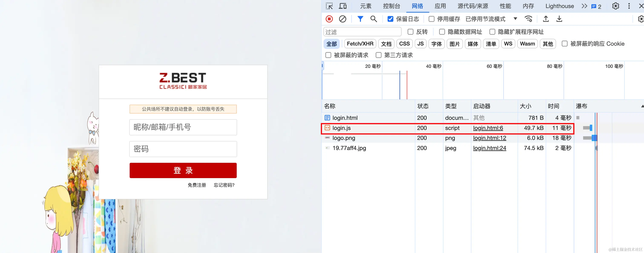The height and width of the screenshot is (253, 644).
Task: Expand more DevTools tabs chevron
Action: [x=584, y=6]
